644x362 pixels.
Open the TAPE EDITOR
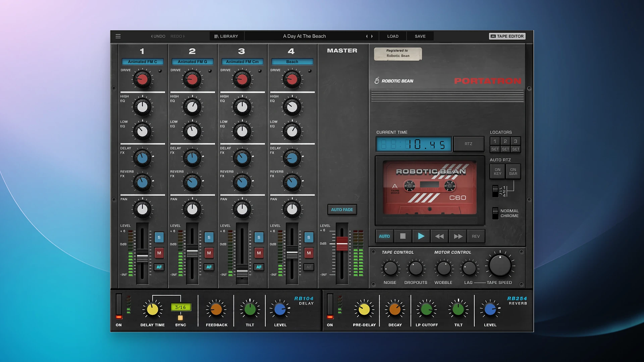click(507, 36)
